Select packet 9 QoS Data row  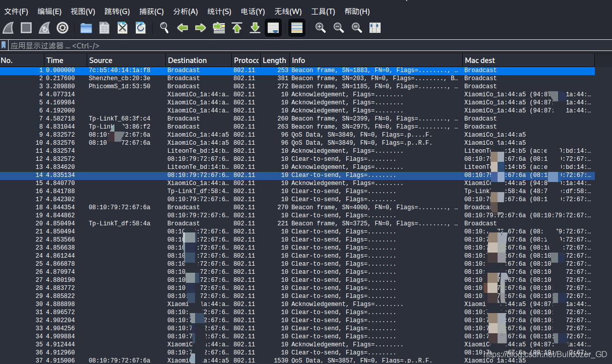point(297,135)
